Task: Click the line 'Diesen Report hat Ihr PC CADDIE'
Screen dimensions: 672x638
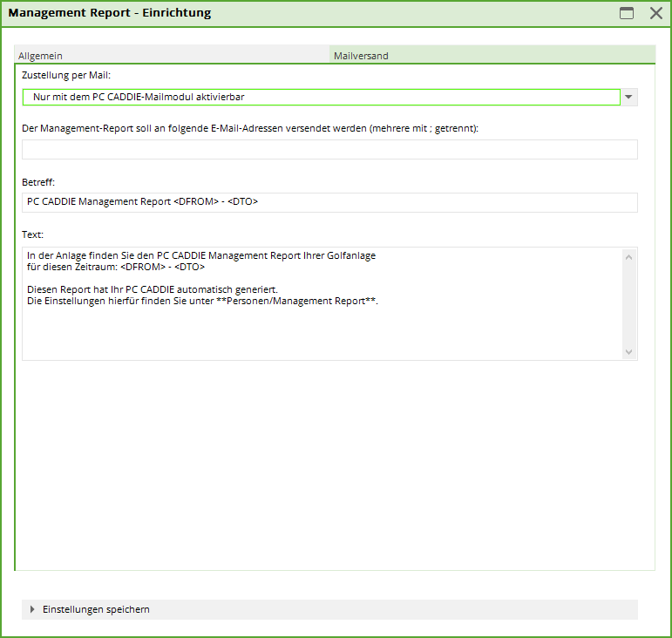Action: click(153, 289)
